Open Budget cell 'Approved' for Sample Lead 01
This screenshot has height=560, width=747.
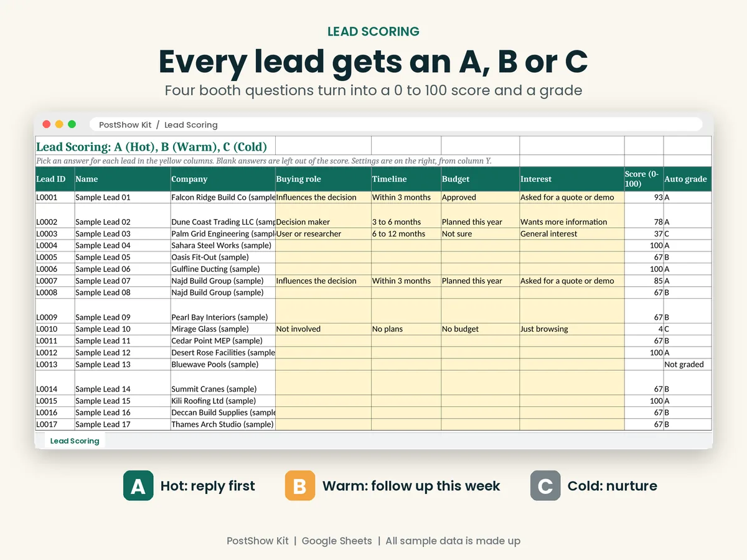pos(480,197)
